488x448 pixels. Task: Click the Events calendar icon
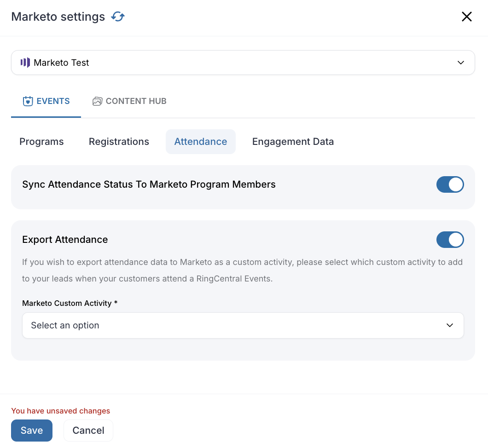[28, 101]
